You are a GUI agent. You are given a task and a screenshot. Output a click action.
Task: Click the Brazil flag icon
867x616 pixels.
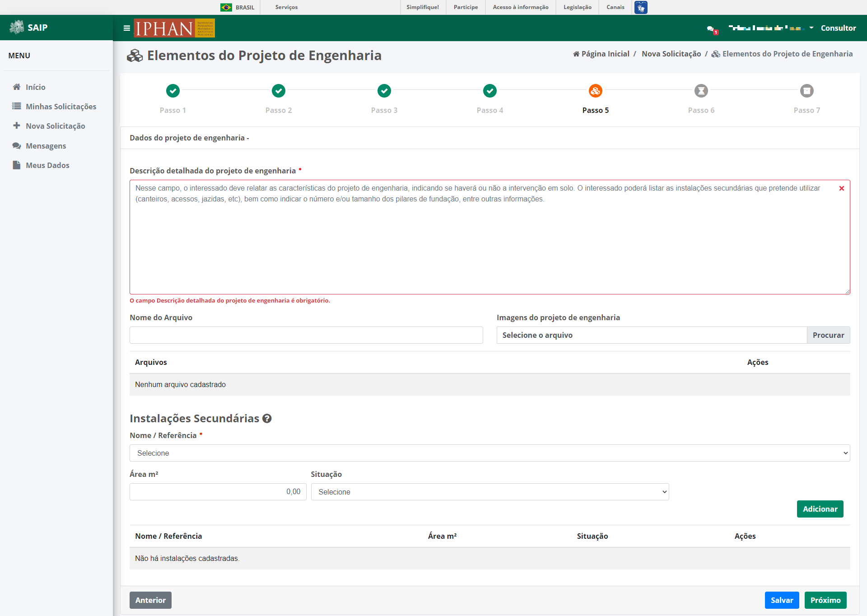tap(226, 7)
